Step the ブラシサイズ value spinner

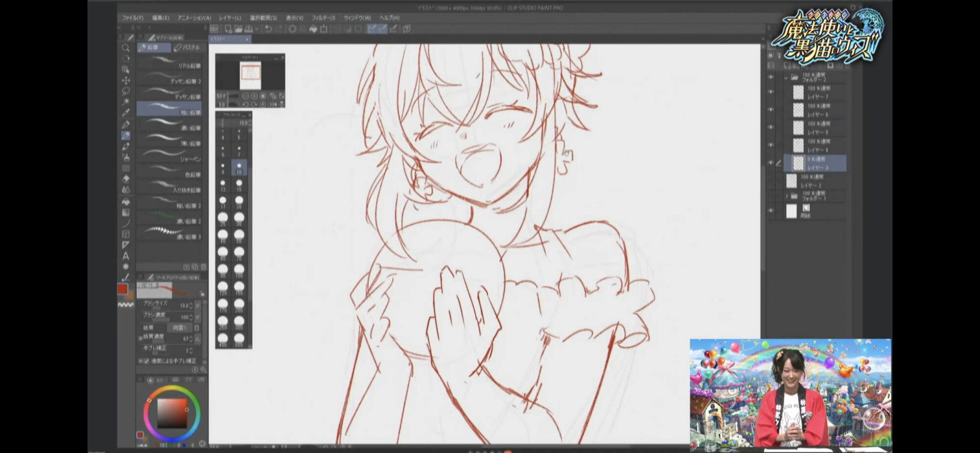click(x=191, y=305)
